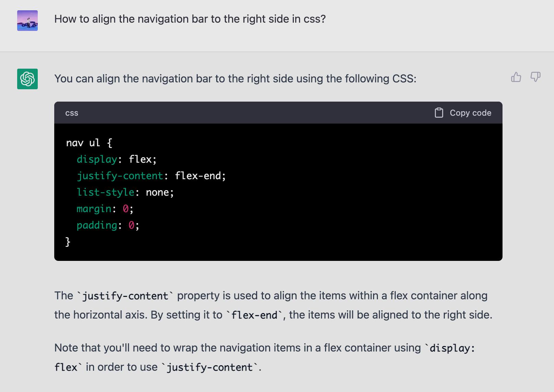Screen dimensions: 554x392
Task: Click the clipboard icon beside Copy code
Action: pyautogui.click(x=439, y=113)
